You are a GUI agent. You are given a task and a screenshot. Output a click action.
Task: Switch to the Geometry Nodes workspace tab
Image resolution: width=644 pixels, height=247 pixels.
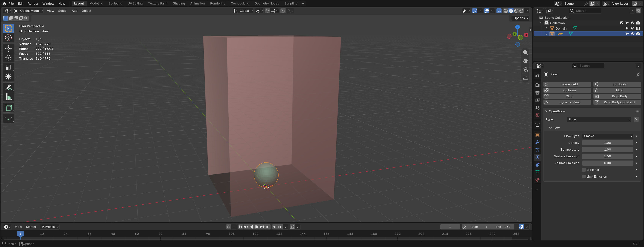[x=267, y=4]
